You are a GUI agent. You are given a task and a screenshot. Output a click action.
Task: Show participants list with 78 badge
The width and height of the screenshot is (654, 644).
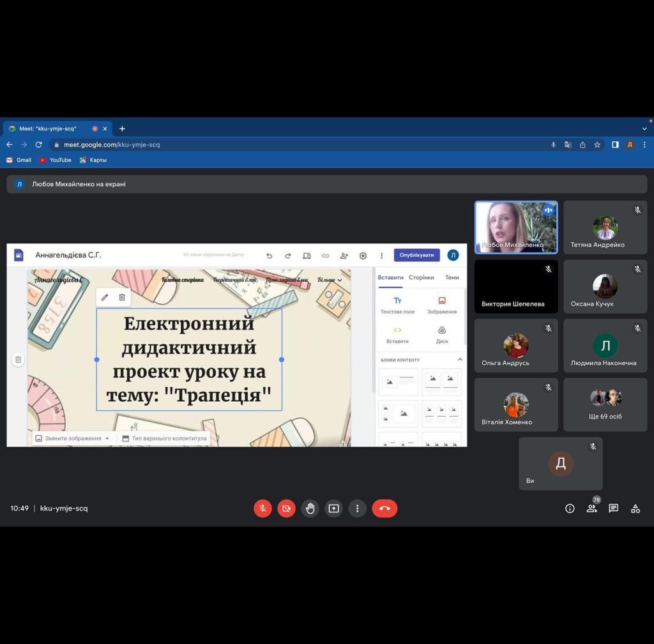point(592,508)
